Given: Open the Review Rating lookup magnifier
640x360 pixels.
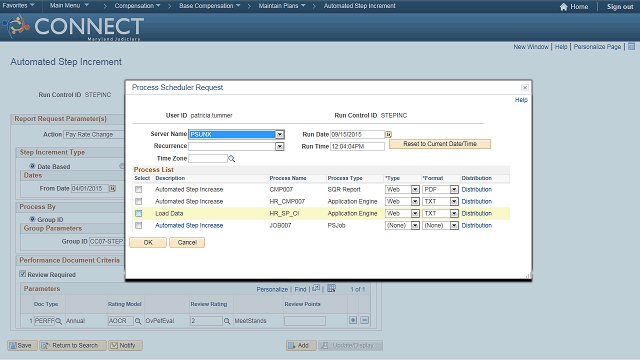Looking at the screenshot, I should coord(227,321).
